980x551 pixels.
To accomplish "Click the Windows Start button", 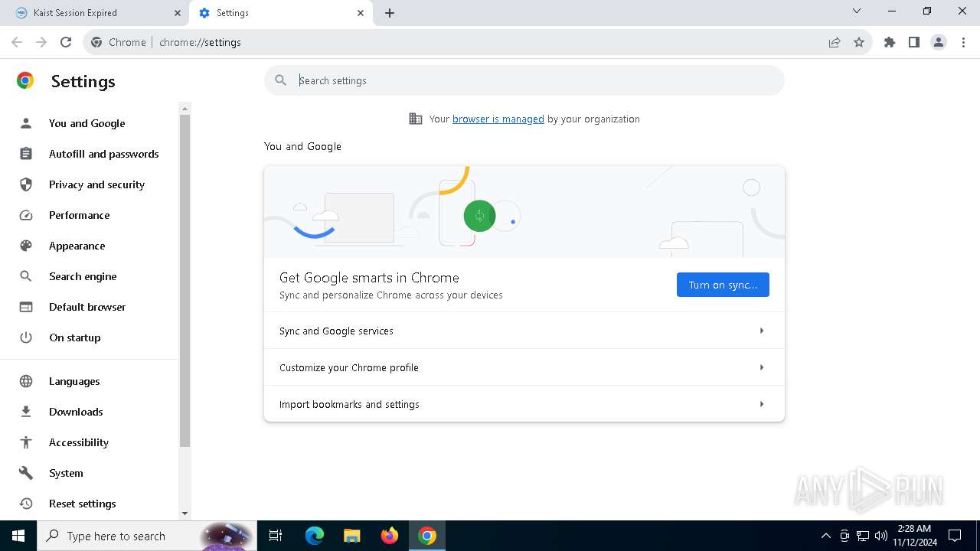I will coord(18,536).
